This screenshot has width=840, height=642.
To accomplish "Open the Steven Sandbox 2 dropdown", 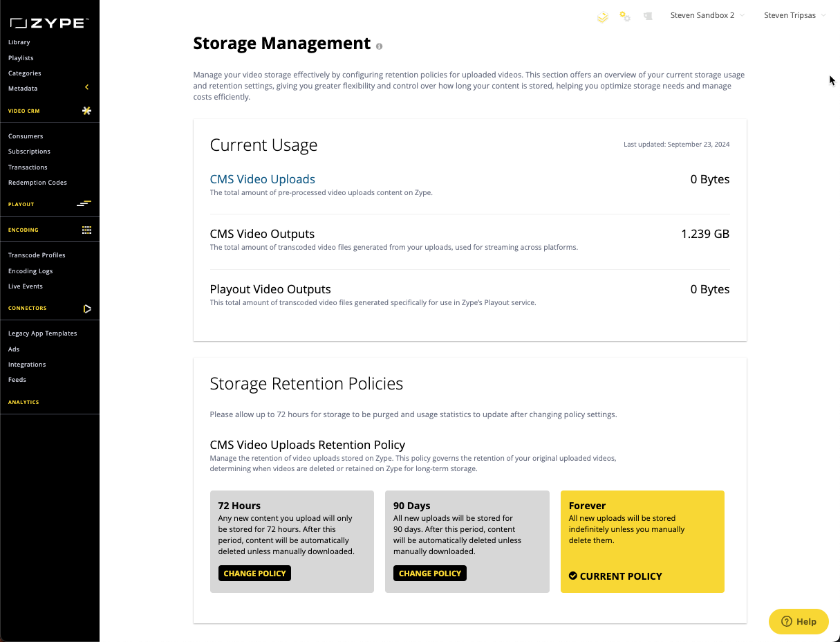I will pyautogui.click(x=707, y=15).
